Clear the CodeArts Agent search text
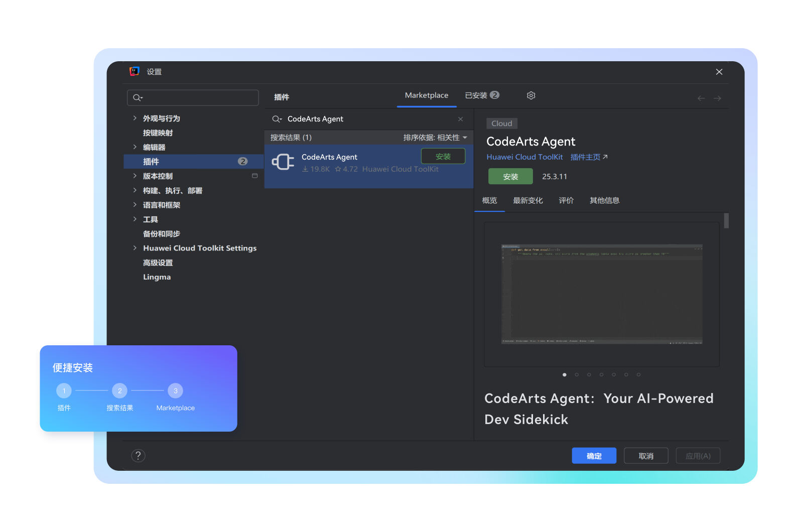This screenshot has width=798, height=532. [460, 119]
